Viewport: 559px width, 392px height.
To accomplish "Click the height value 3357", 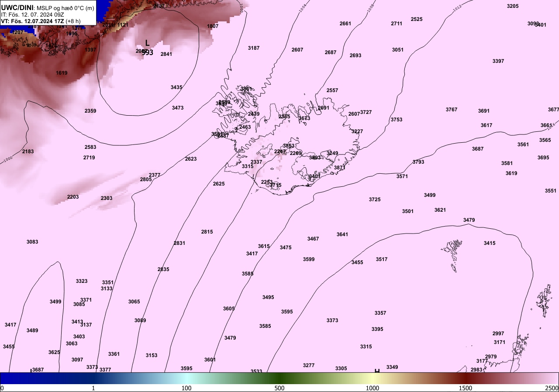I will tap(380, 313).
